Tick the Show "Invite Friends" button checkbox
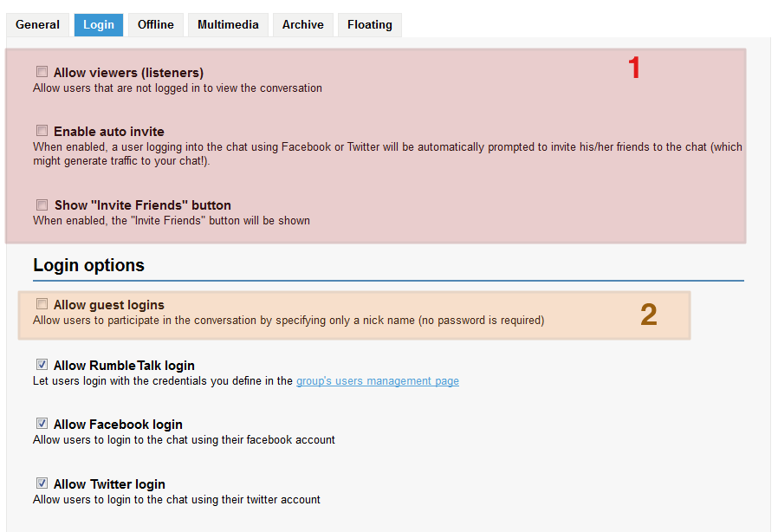 pyautogui.click(x=42, y=205)
